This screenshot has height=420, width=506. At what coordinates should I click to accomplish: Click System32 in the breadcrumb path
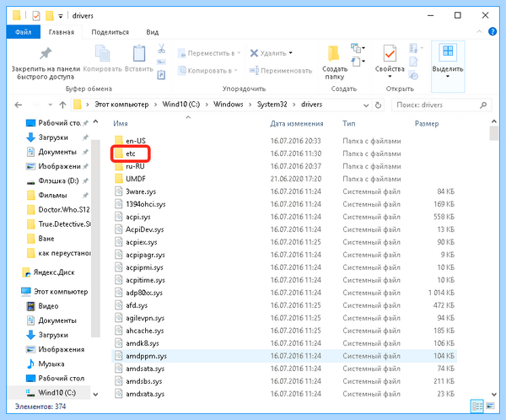click(x=272, y=105)
